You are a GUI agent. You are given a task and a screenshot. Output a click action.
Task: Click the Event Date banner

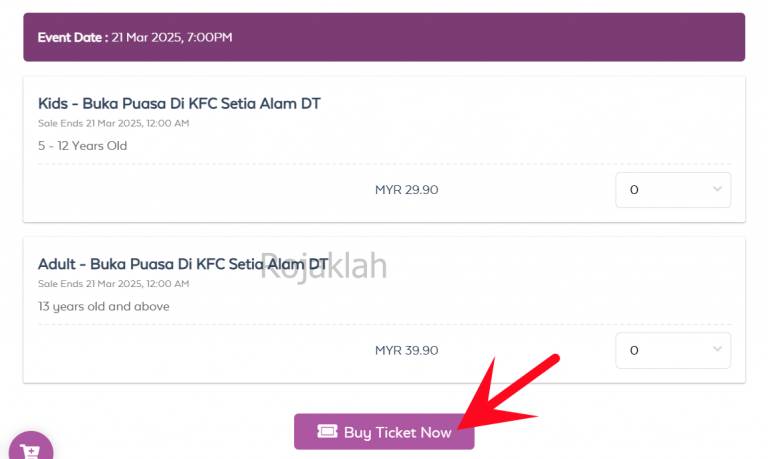[384, 37]
